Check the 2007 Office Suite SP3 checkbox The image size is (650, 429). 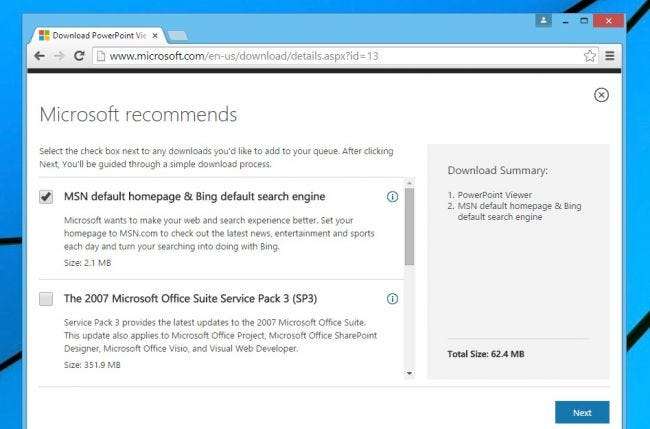(46, 298)
